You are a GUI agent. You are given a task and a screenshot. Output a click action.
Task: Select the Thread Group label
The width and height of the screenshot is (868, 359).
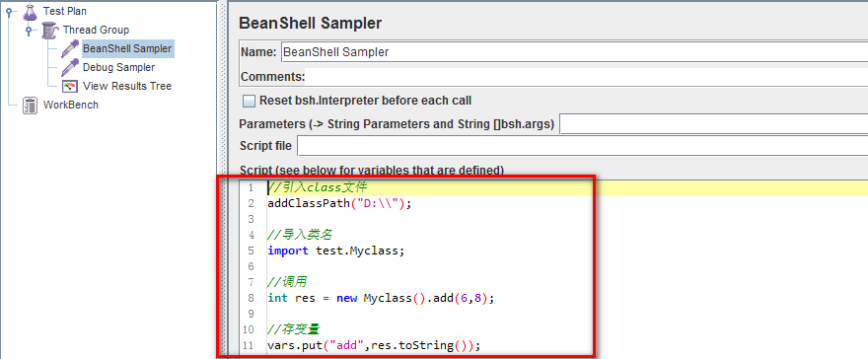pyautogui.click(x=96, y=30)
